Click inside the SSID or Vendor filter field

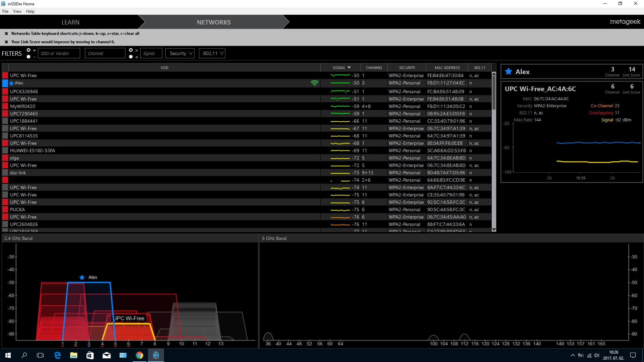tap(59, 53)
